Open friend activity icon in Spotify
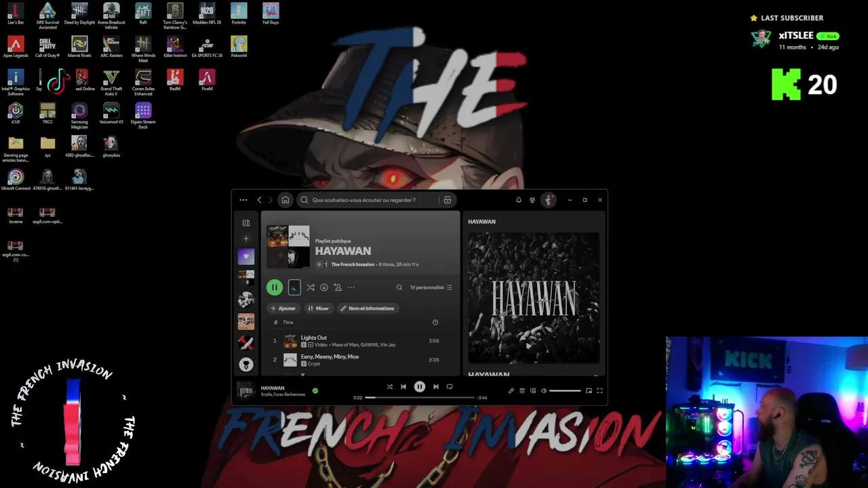Viewport: 868px width, 488px height. point(532,200)
